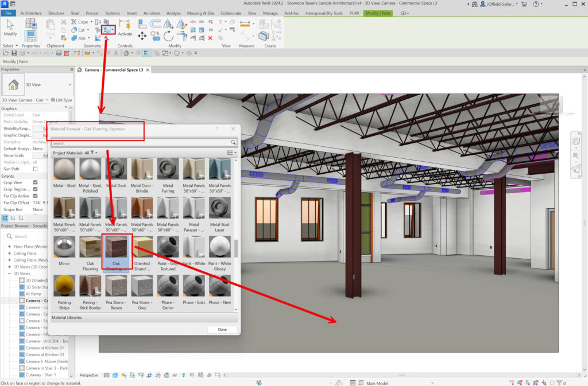Click the Join geometry tool
The width and height of the screenshot is (588, 386).
pyautogui.click(x=79, y=38)
